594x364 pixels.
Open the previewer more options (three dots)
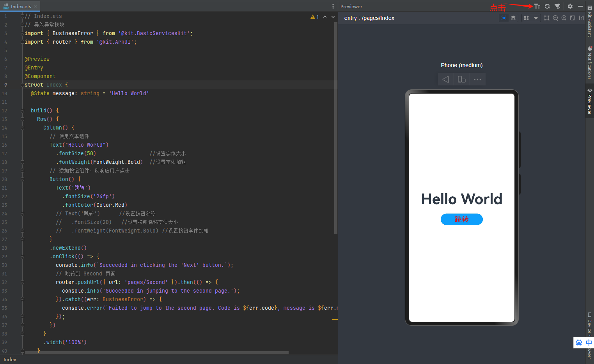pos(477,79)
